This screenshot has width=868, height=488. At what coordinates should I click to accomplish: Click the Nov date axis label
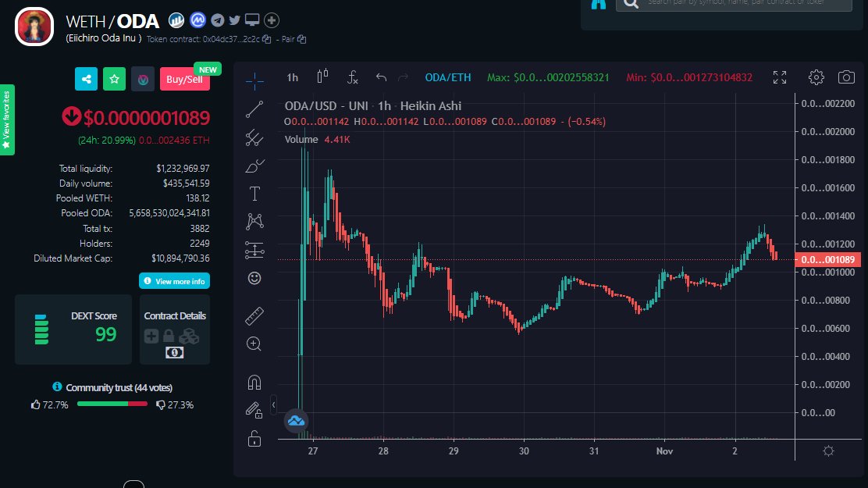pyautogui.click(x=664, y=451)
